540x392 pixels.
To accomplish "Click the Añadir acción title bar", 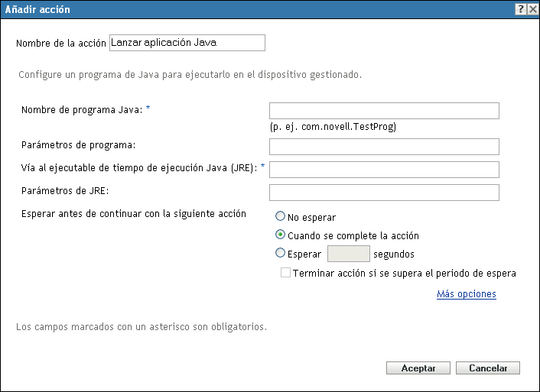I will (x=229, y=9).
